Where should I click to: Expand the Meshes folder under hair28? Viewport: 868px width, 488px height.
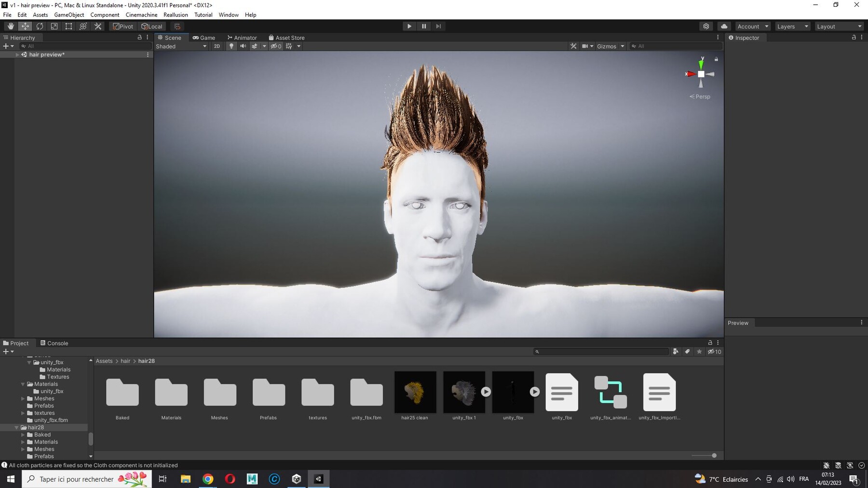coord(23,449)
